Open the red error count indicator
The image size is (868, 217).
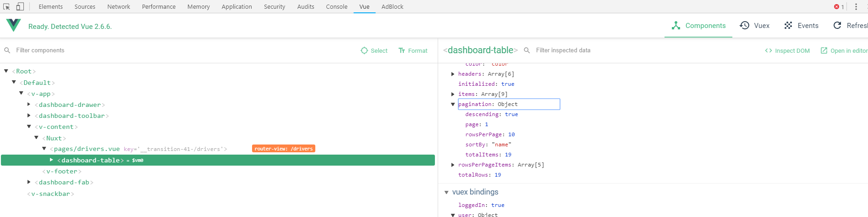(x=839, y=6)
